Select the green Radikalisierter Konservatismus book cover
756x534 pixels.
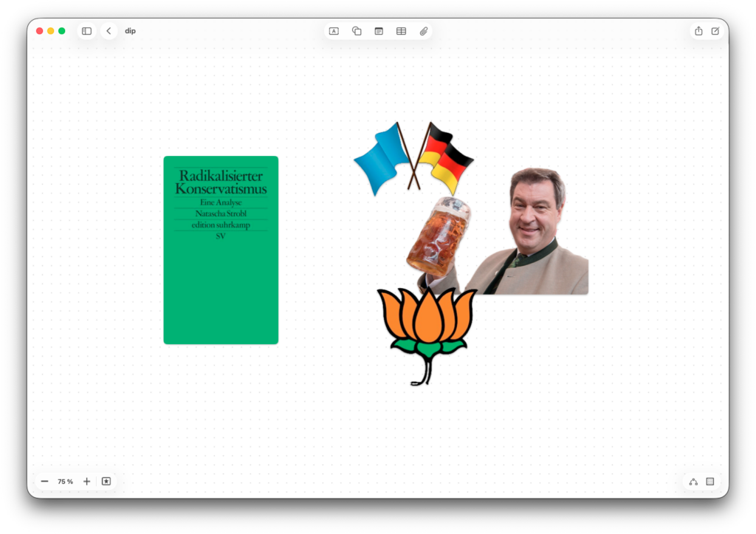(221, 281)
